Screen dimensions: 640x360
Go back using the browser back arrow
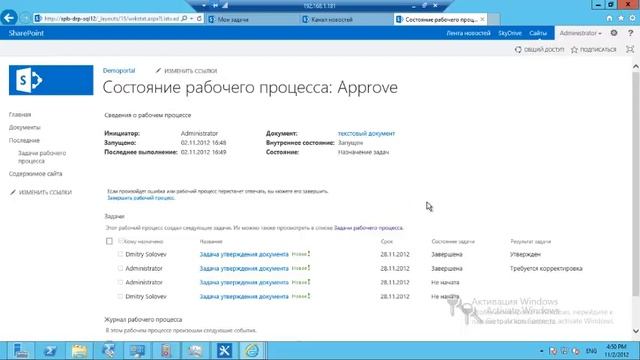click(x=9, y=18)
